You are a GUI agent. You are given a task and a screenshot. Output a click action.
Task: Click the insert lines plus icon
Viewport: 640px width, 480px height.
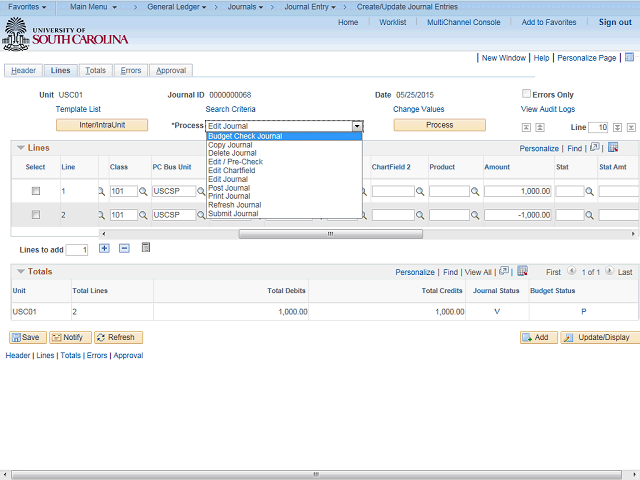(x=104, y=248)
